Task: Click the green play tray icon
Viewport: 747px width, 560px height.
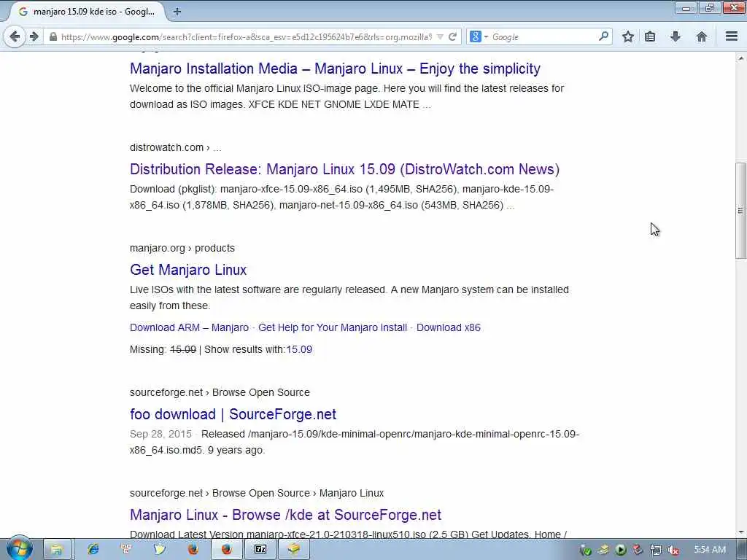Action: [x=620, y=550]
